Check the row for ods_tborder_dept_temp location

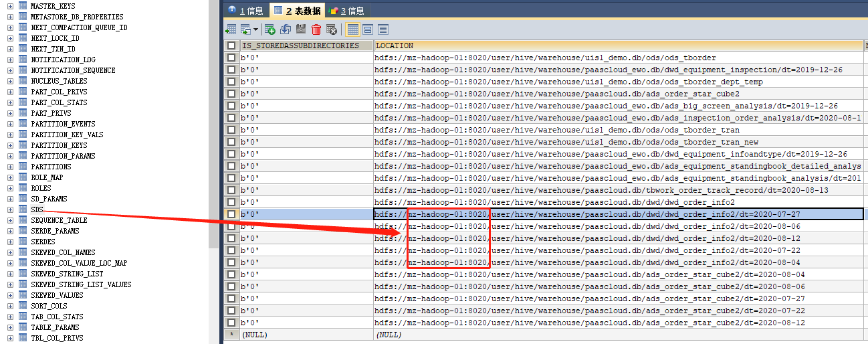point(231,82)
